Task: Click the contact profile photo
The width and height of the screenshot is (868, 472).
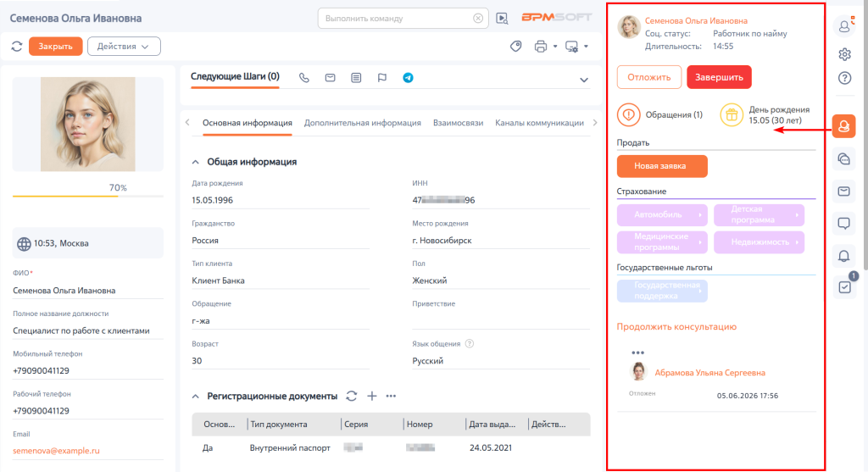Action: [88, 124]
